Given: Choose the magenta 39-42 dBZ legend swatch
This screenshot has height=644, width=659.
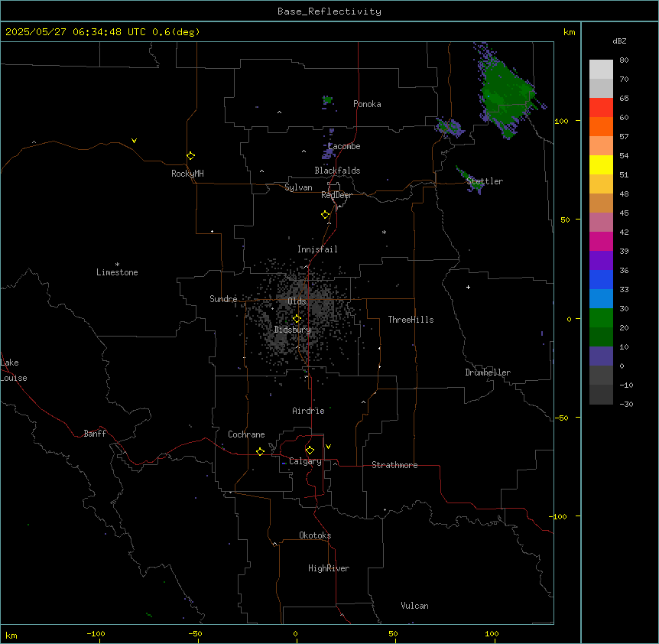Looking at the screenshot, I should [601, 241].
